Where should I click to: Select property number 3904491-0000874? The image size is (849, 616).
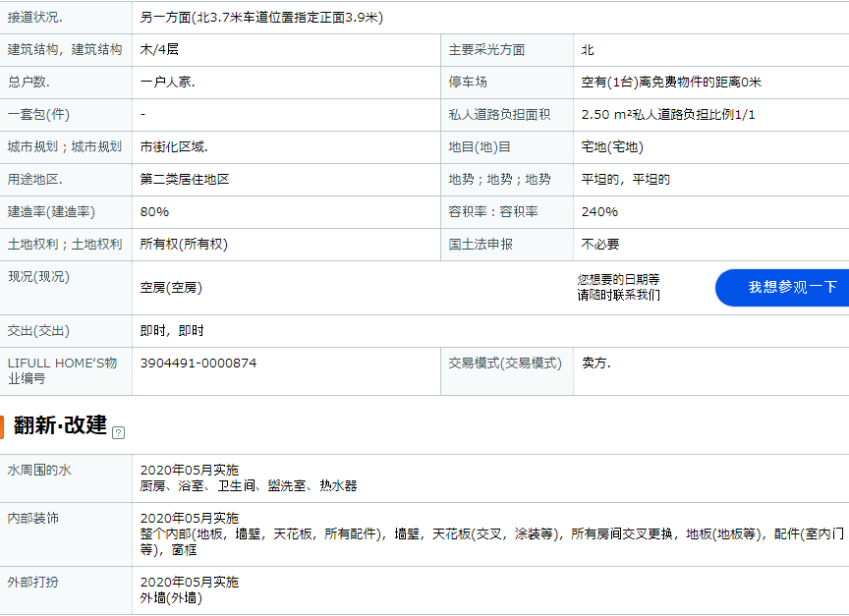pos(198,364)
